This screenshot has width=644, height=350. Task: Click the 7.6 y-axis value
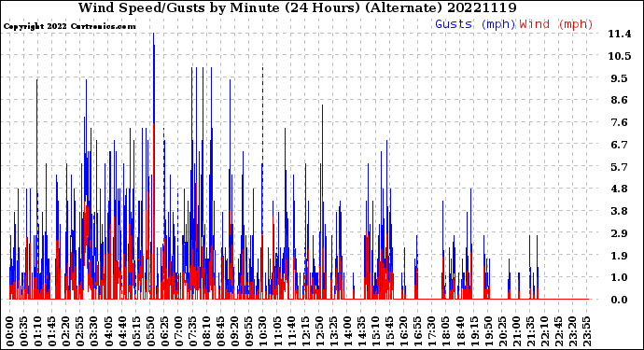pos(620,122)
